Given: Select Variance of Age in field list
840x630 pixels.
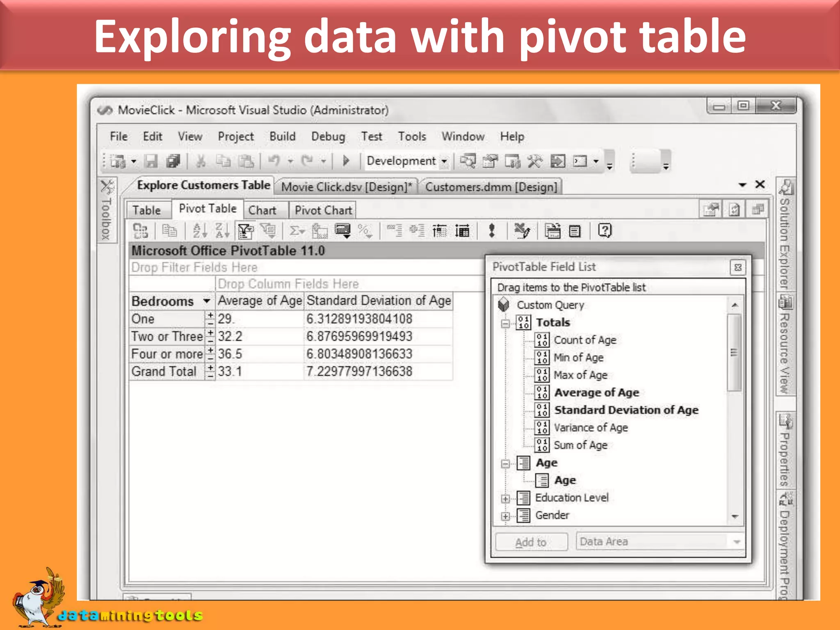Looking at the screenshot, I should click(x=590, y=428).
